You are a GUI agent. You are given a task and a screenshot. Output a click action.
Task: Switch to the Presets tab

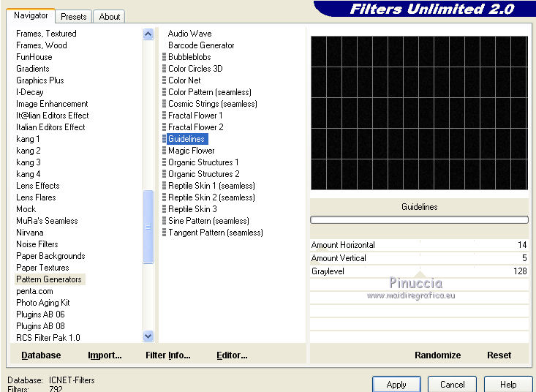click(74, 16)
